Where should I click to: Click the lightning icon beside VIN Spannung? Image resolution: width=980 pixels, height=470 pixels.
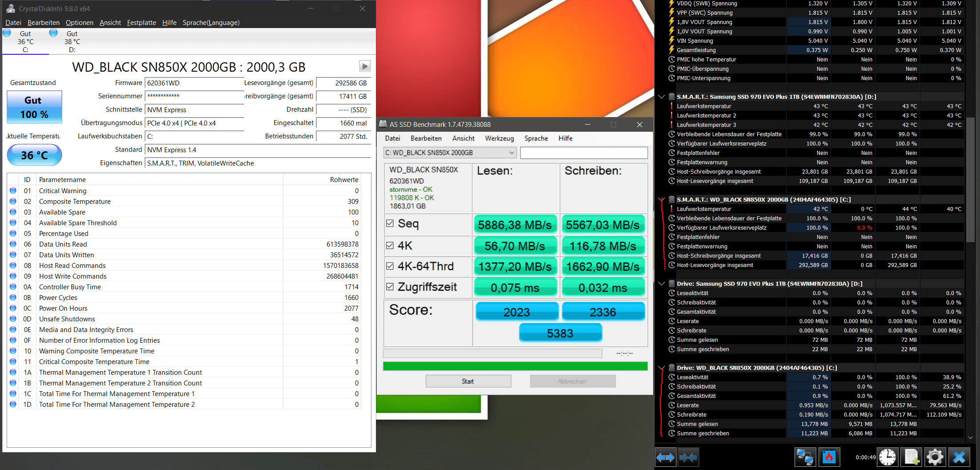(672, 41)
